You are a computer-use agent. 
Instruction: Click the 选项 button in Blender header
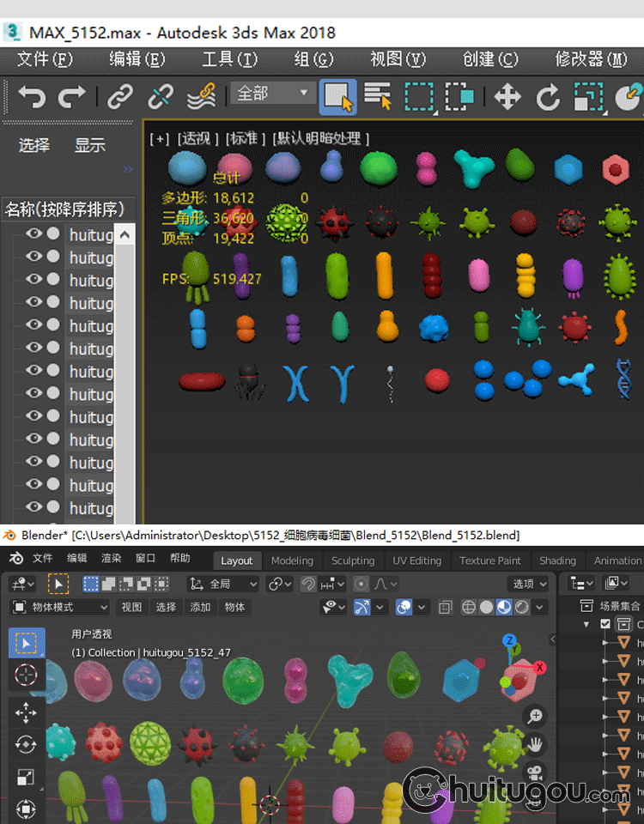[529, 584]
